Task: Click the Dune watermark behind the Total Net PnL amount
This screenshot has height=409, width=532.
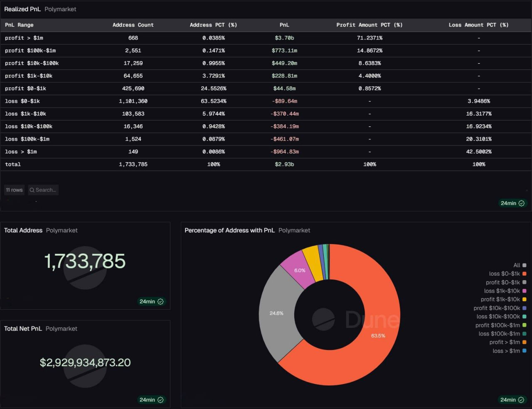Action: pyautogui.click(x=85, y=366)
